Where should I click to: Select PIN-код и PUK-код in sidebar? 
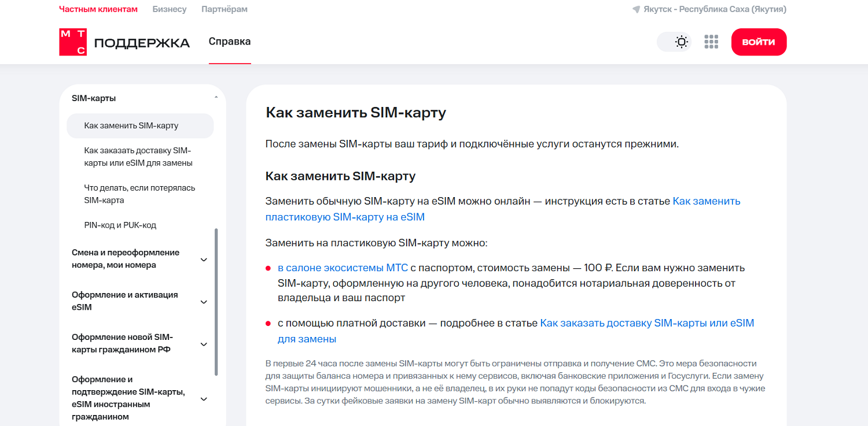pos(120,225)
